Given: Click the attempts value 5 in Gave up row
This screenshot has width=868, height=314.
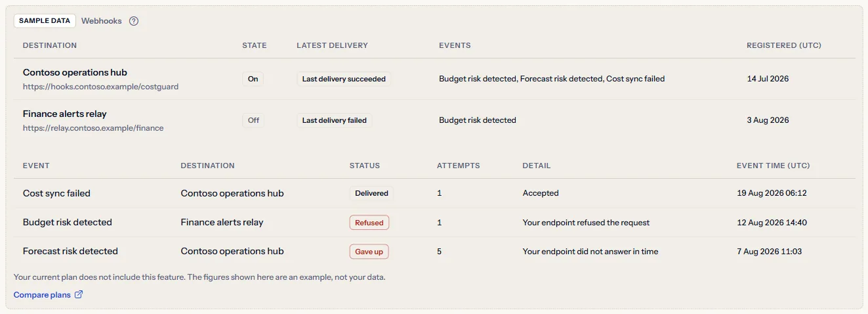Looking at the screenshot, I should coord(440,252).
